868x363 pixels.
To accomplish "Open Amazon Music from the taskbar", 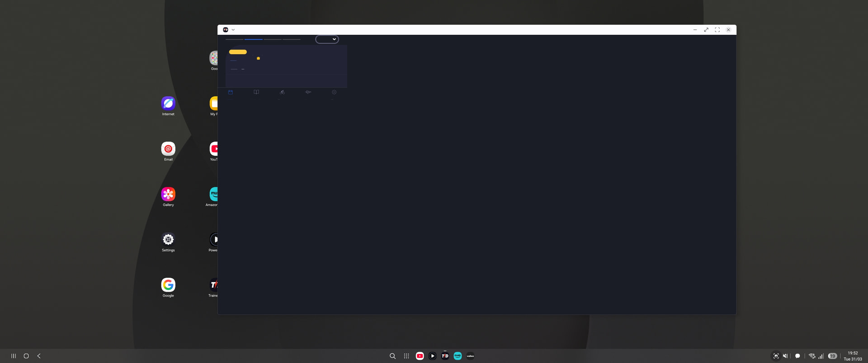I will tap(458, 356).
